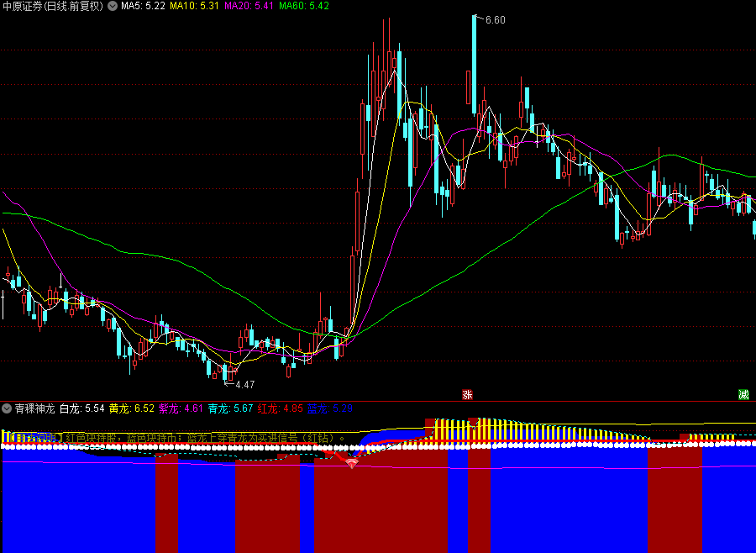
Task: Click the MA10 moving average label
Action: (195, 6)
